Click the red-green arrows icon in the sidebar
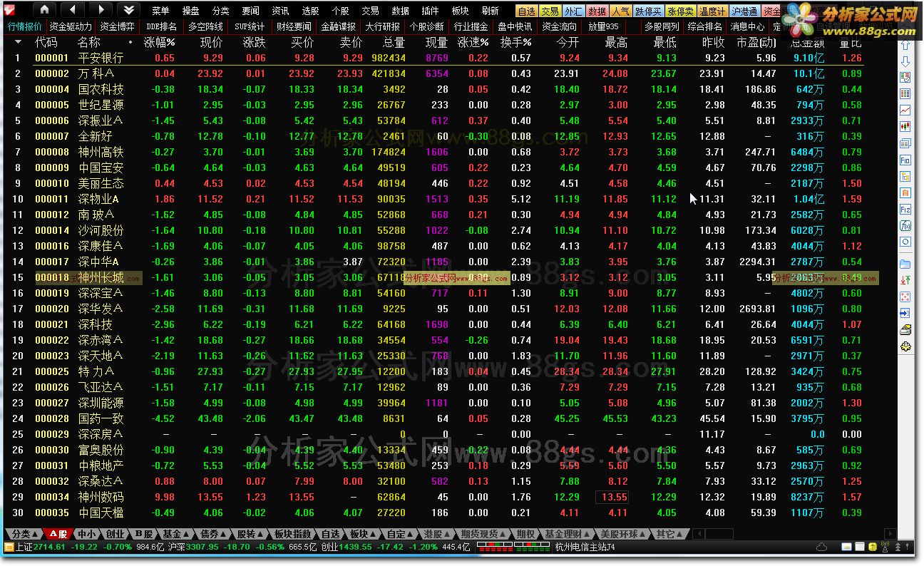Image resolution: width=924 pixels, height=566 pixels. point(905,280)
